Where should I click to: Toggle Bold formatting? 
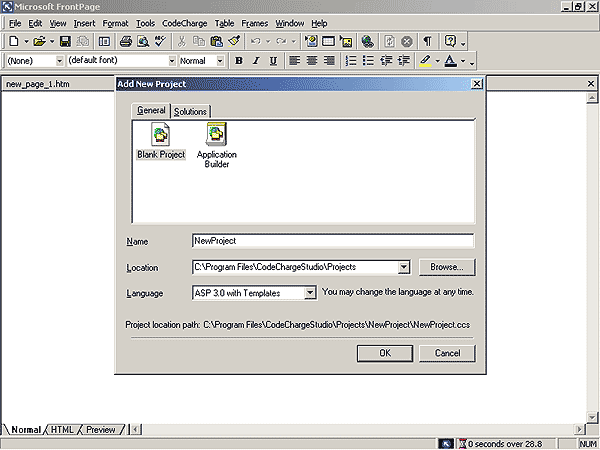click(x=239, y=60)
